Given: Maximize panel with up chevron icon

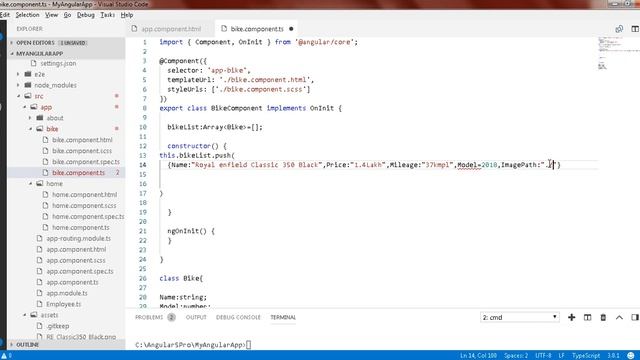Looking at the screenshot, I should click(x=619, y=317).
